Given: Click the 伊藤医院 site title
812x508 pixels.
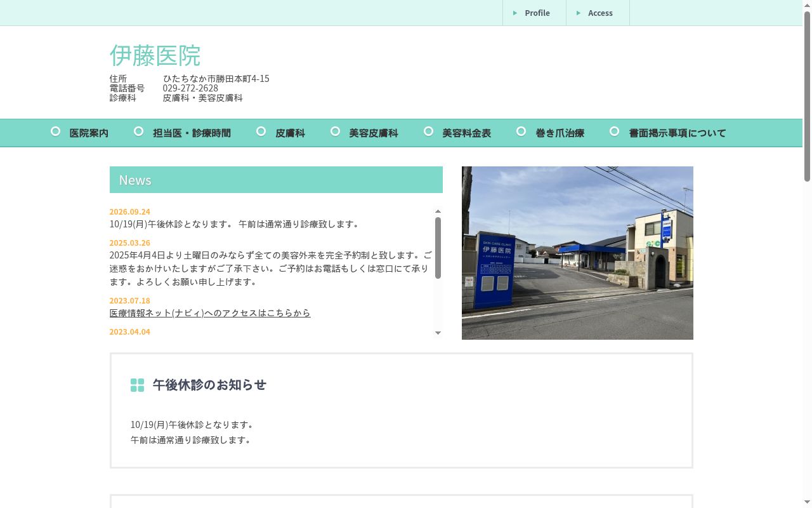Looking at the screenshot, I should point(155,55).
